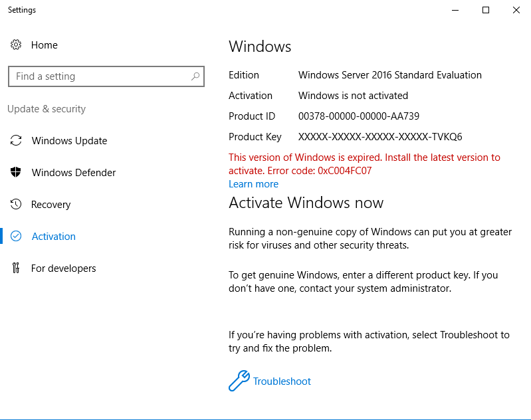This screenshot has height=420, width=531.
Task: Open For developers settings
Action: pyautogui.click(x=64, y=268)
